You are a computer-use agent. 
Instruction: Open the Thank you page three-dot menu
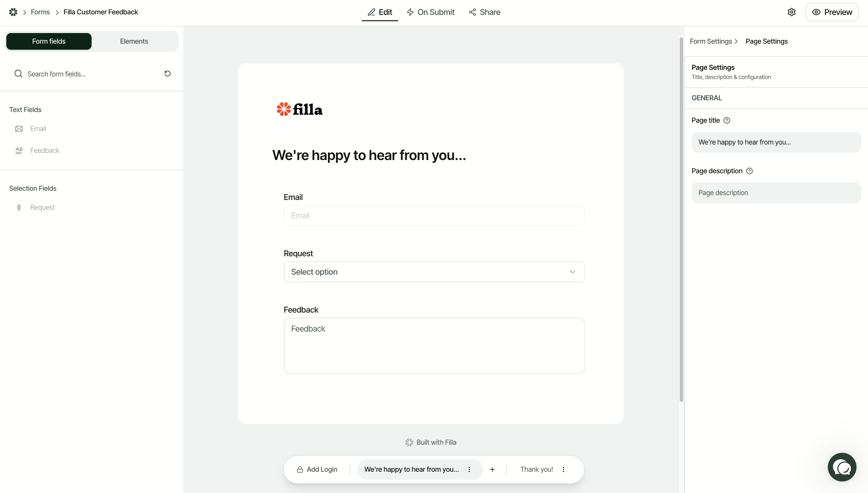tap(563, 469)
